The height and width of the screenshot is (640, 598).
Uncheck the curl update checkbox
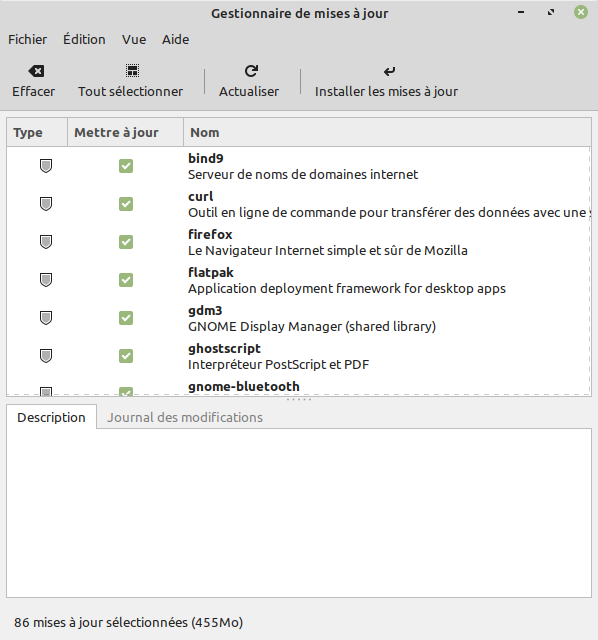pos(126,204)
